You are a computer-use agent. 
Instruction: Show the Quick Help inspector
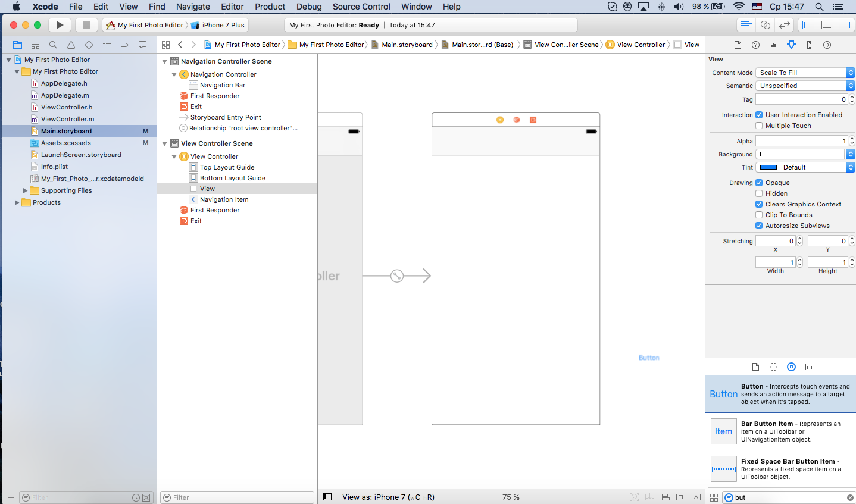click(755, 45)
